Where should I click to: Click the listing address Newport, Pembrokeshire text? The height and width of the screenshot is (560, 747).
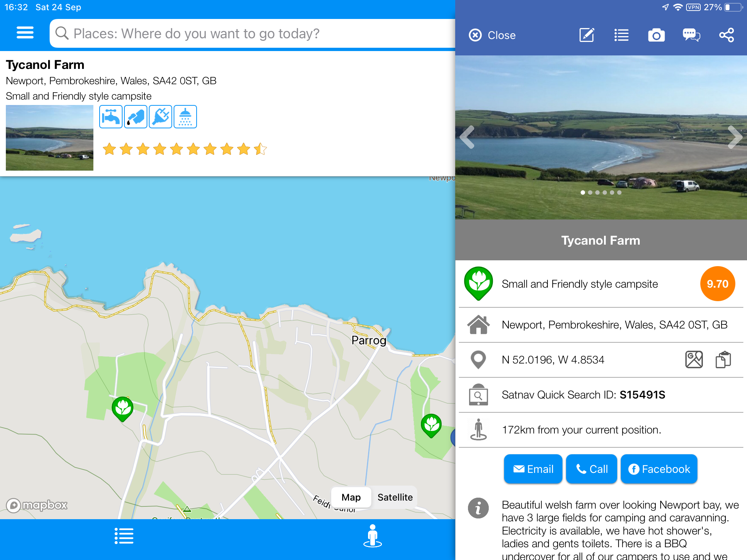(x=111, y=81)
